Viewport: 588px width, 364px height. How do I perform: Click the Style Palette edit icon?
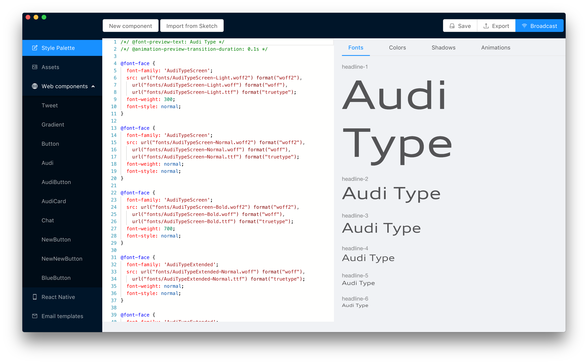point(35,48)
